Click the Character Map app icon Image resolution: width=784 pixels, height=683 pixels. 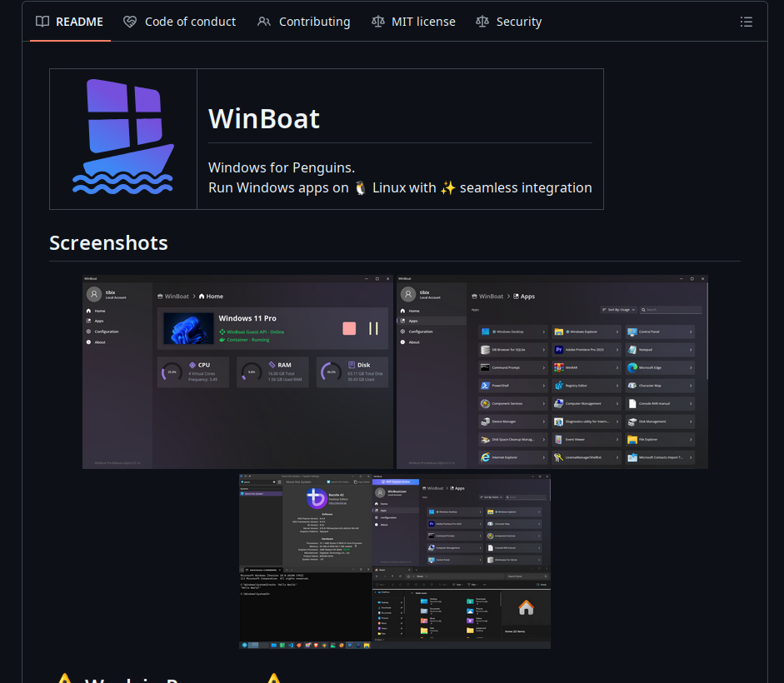tap(632, 386)
